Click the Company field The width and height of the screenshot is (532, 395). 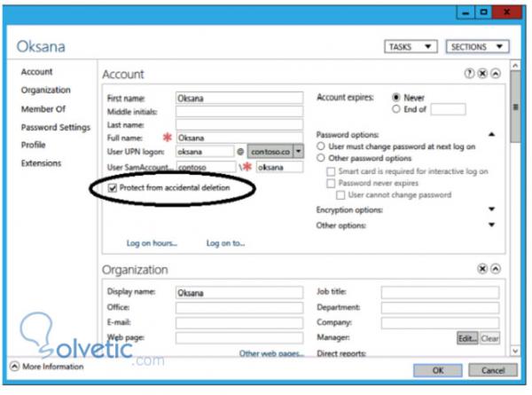click(x=441, y=322)
